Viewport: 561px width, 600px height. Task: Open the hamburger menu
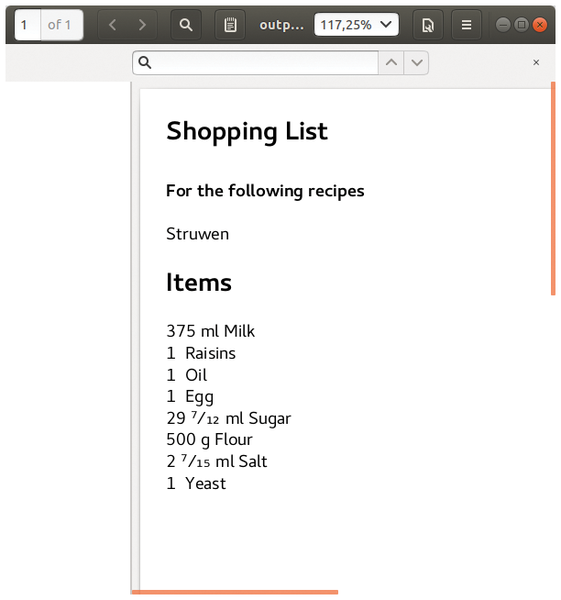point(466,25)
